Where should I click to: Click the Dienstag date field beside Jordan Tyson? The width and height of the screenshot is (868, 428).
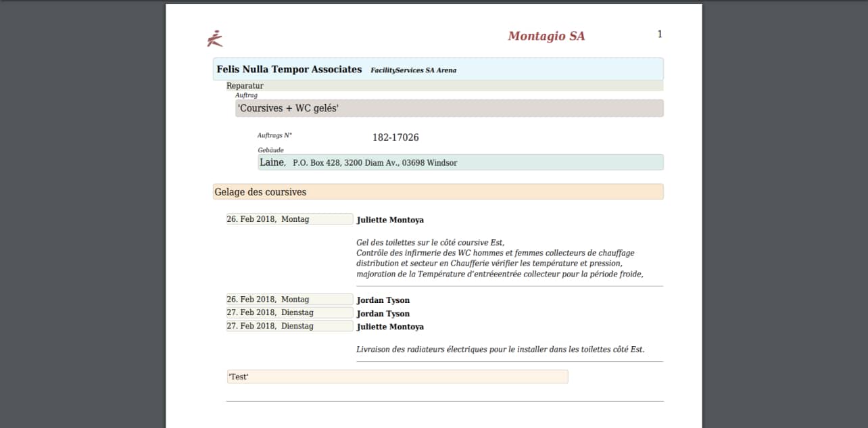tap(289, 312)
